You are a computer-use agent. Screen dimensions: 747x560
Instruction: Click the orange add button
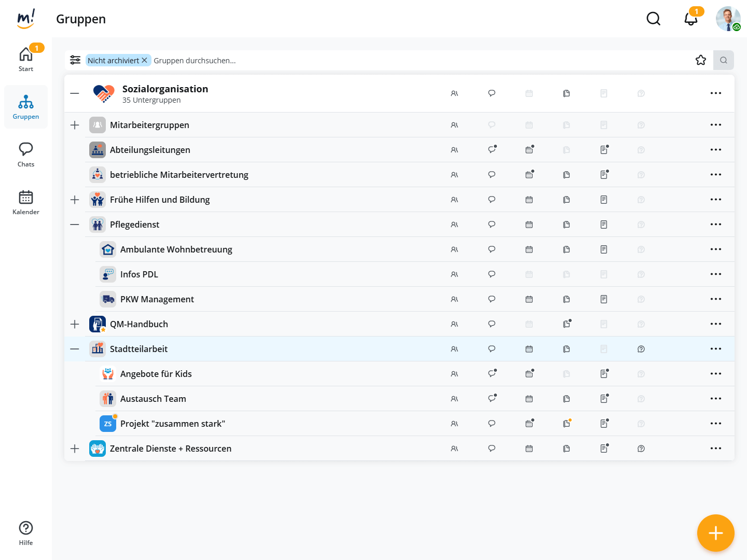click(716, 533)
